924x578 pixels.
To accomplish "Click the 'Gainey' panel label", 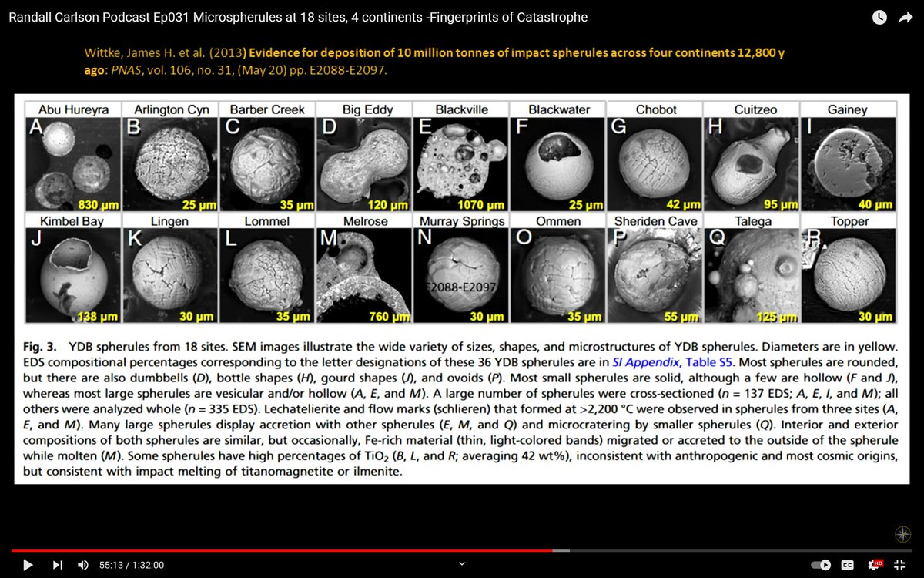I will [x=848, y=109].
